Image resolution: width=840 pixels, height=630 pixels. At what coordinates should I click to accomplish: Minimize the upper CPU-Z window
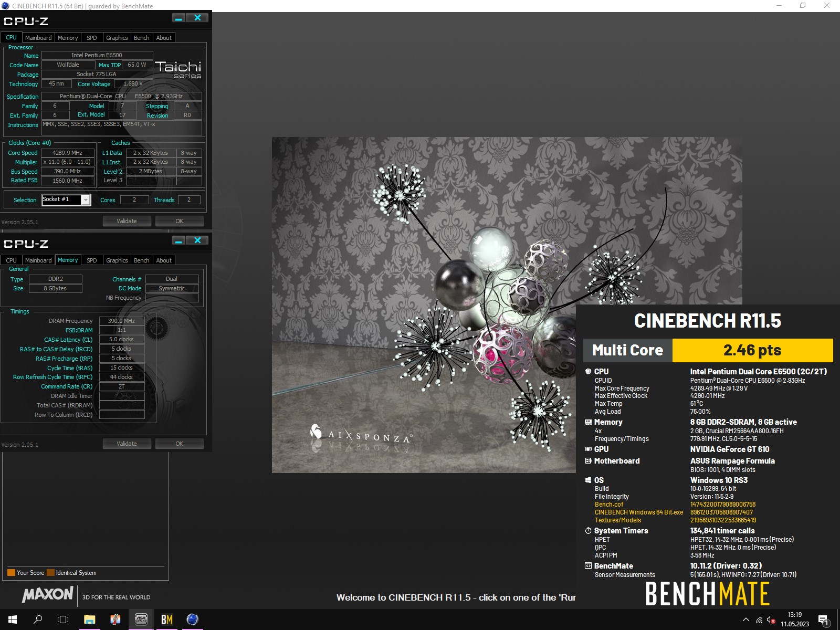tap(178, 18)
